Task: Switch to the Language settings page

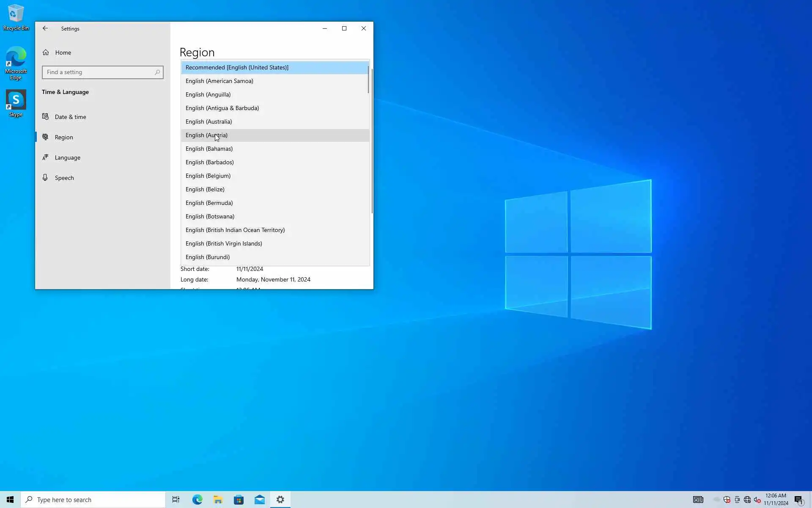Action: [x=67, y=157]
